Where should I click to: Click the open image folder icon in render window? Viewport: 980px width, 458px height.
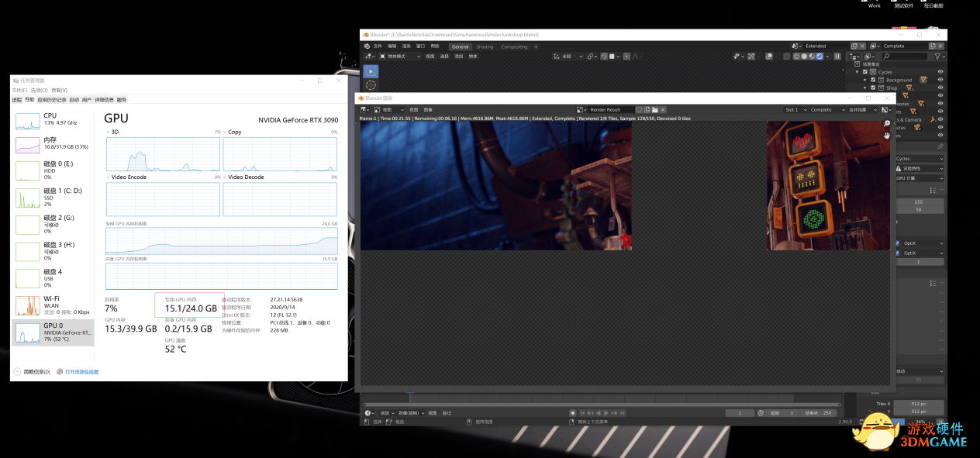tap(655, 109)
